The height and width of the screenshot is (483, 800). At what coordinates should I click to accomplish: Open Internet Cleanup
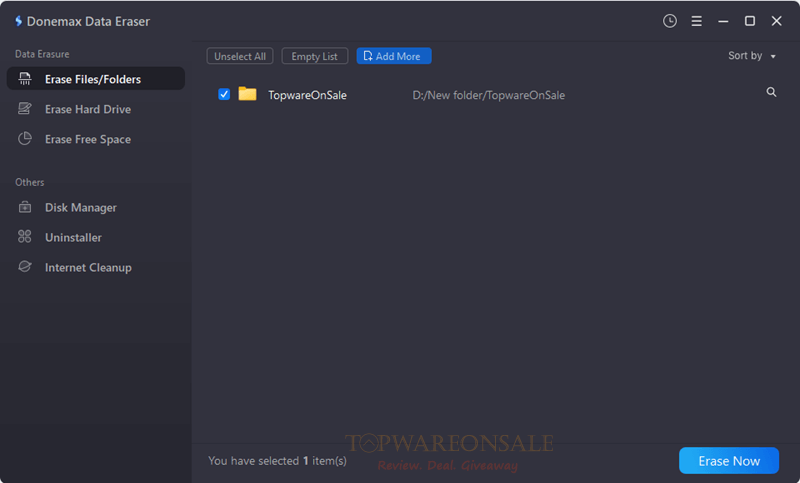click(96, 267)
